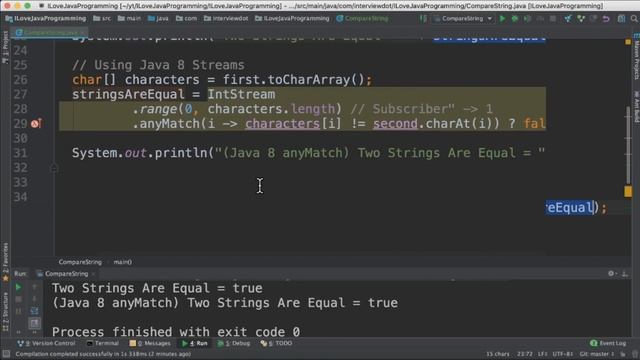Image resolution: width=640 pixels, height=360 pixels.
Task: Hide the Run panel with minimize icon
Action: click(625, 274)
